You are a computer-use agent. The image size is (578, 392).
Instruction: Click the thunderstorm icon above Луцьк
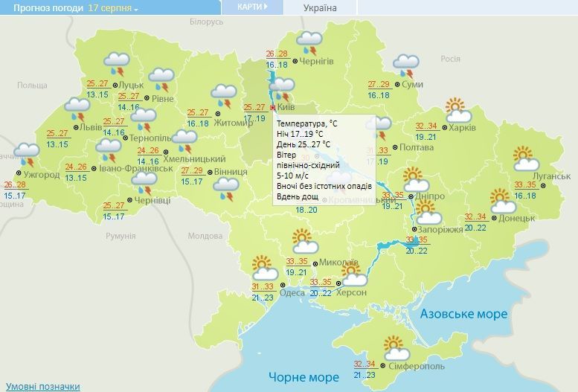(117, 64)
